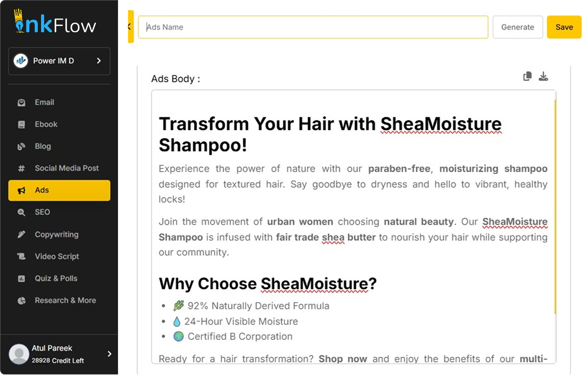Click the SEO magnifier icon
Image resolution: width=588 pixels, height=375 pixels.
[21, 212]
